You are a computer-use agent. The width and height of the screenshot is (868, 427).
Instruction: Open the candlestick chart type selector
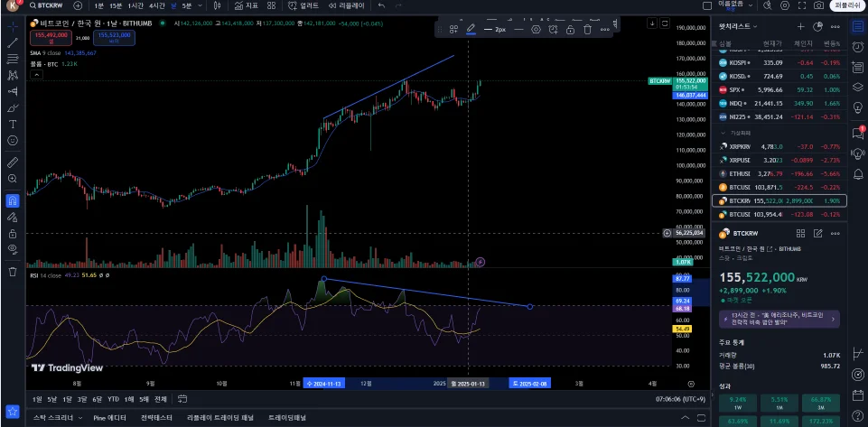[x=218, y=5]
